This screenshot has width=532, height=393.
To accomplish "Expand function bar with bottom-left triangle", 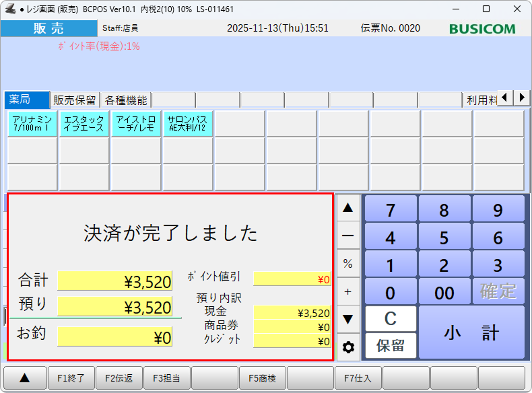I will point(24,378).
